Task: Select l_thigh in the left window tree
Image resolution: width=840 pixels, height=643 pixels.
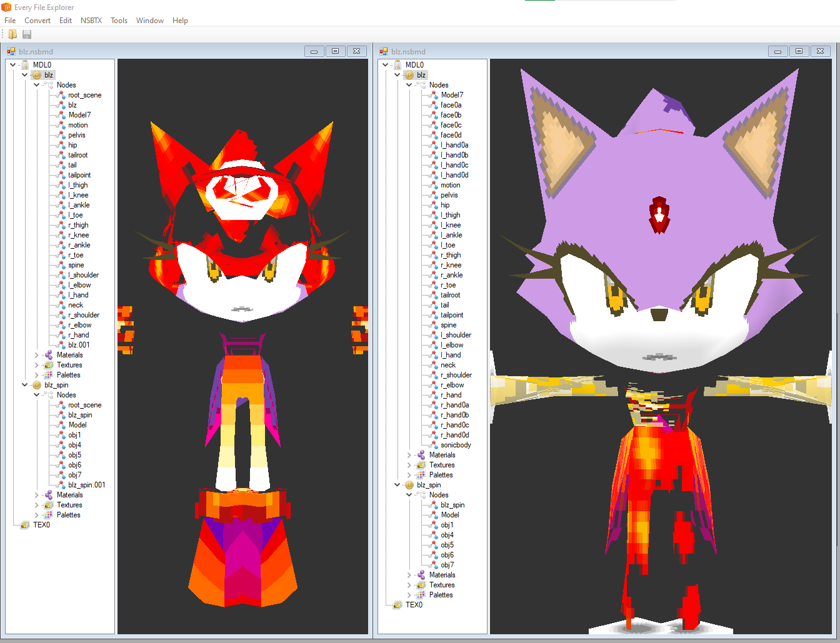Action: tap(78, 185)
